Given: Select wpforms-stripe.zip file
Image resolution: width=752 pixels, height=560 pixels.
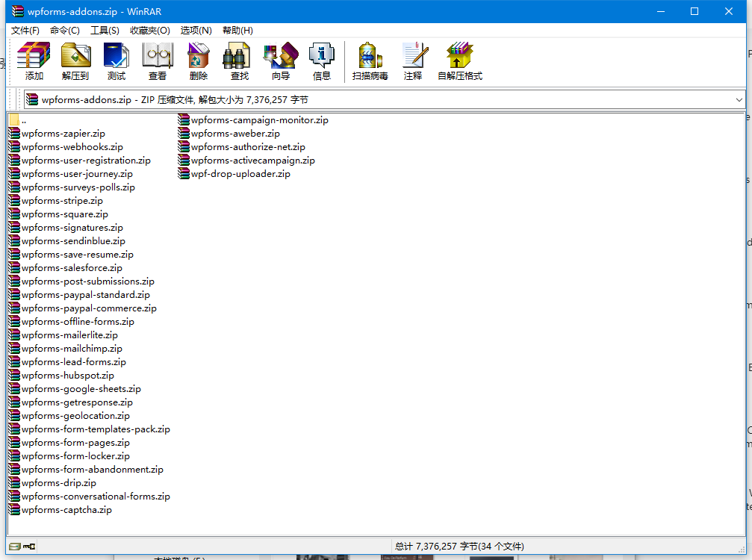Looking at the screenshot, I should [x=56, y=201].
